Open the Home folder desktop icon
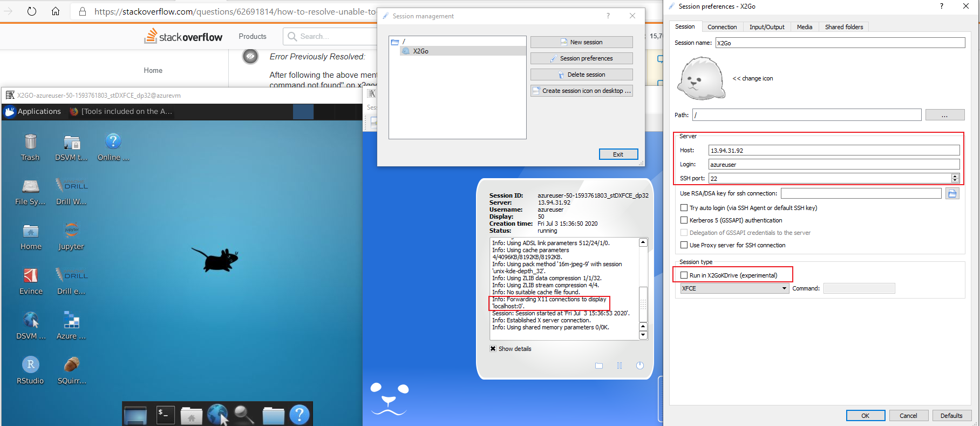This screenshot has width=980, height=426. click(x=31, y=237)
